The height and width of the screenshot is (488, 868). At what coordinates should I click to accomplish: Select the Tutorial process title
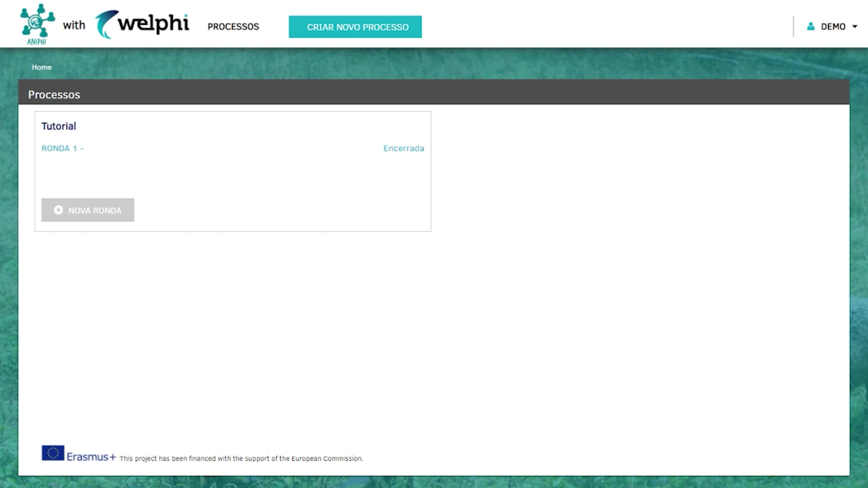[x=59, y=126]
